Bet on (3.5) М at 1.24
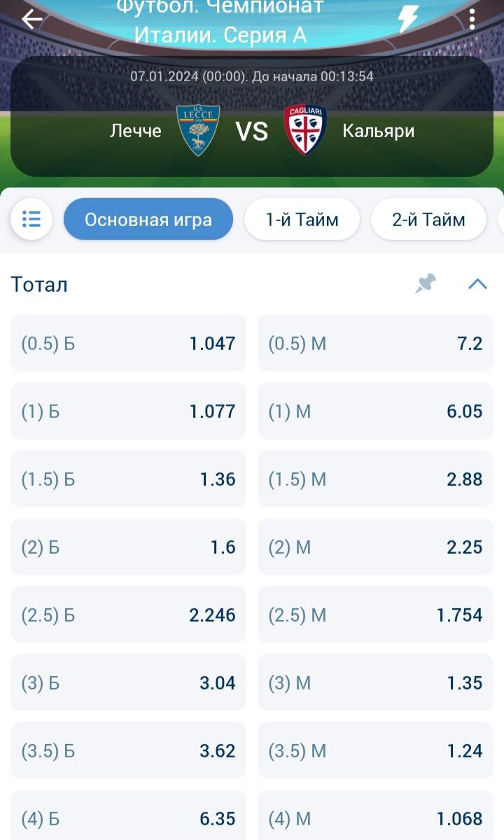The image size is (504, 840). click(375, 750)
